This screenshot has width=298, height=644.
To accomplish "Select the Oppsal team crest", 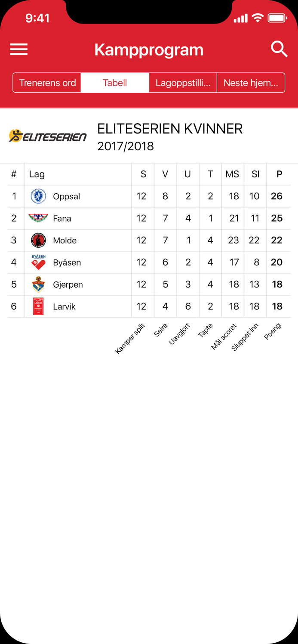I will [x=38, y=196].
